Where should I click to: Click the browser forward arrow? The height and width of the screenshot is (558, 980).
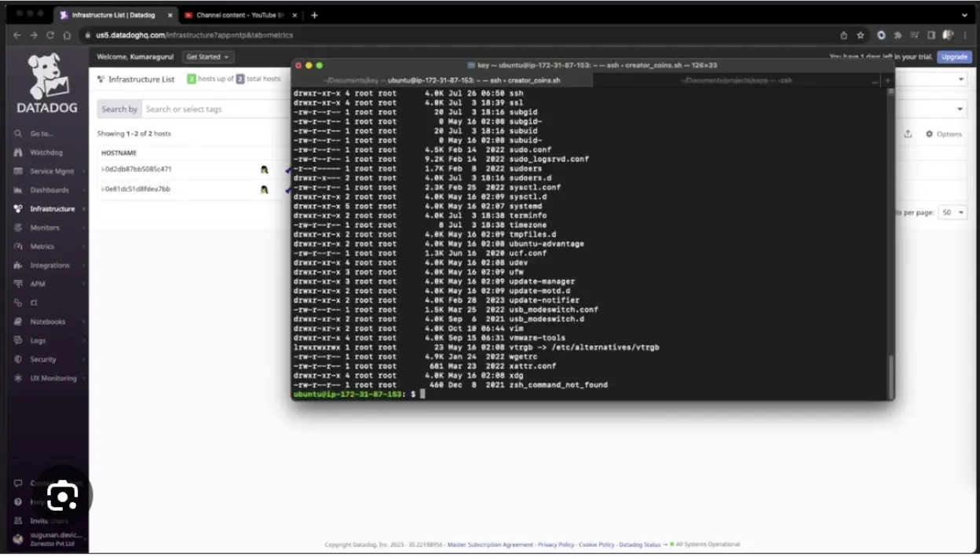pyautogui.click(x=33, y=35)
